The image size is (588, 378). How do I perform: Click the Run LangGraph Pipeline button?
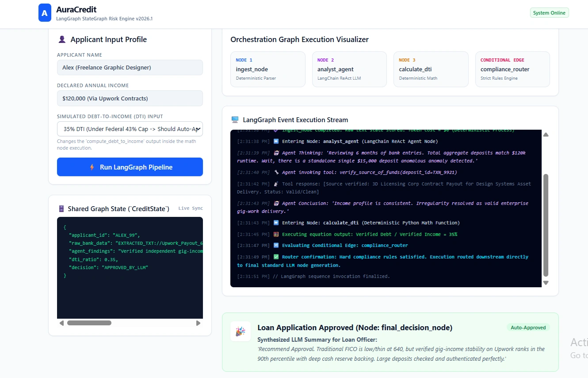[130, 167]
